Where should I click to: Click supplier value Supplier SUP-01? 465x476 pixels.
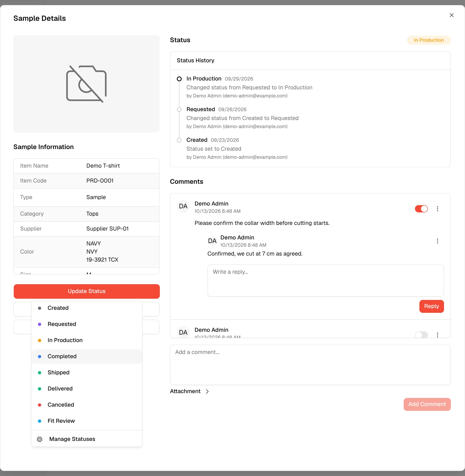tap(107, 229)
